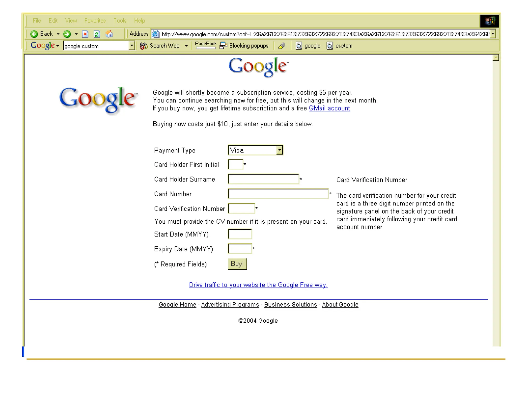
Task: Click the 'custom' word-find toolbar button
Action: 340,46
